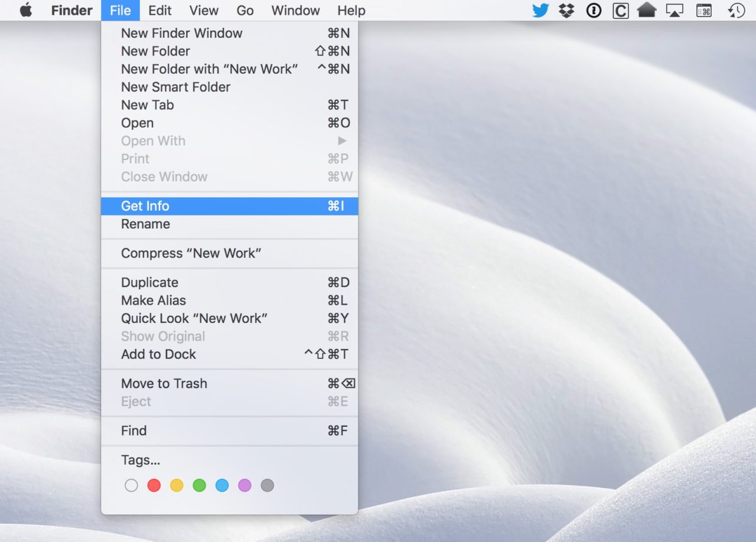756x542 pixels.
Task: Choose Rename from the File menu
Action: pos(229,224)
